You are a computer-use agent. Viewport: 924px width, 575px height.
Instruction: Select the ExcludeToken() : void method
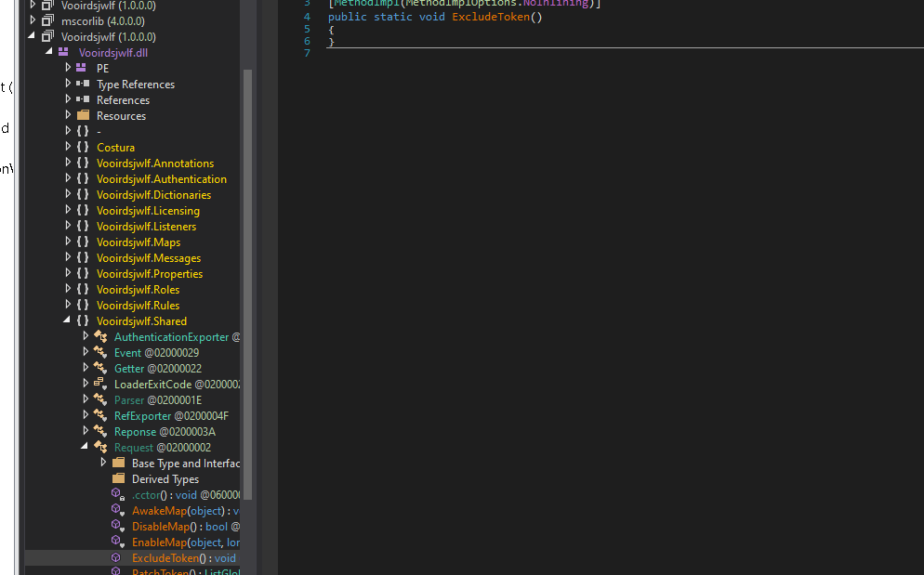[184, 558]
